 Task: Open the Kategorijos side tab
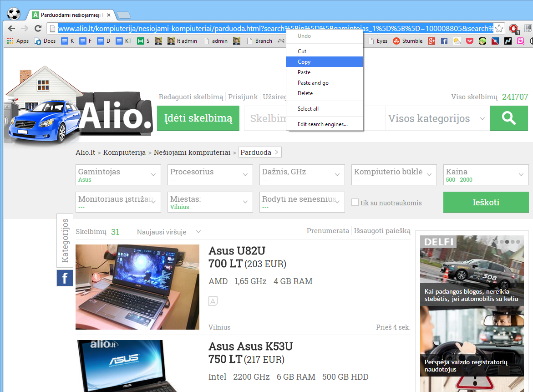click(65, 241)
